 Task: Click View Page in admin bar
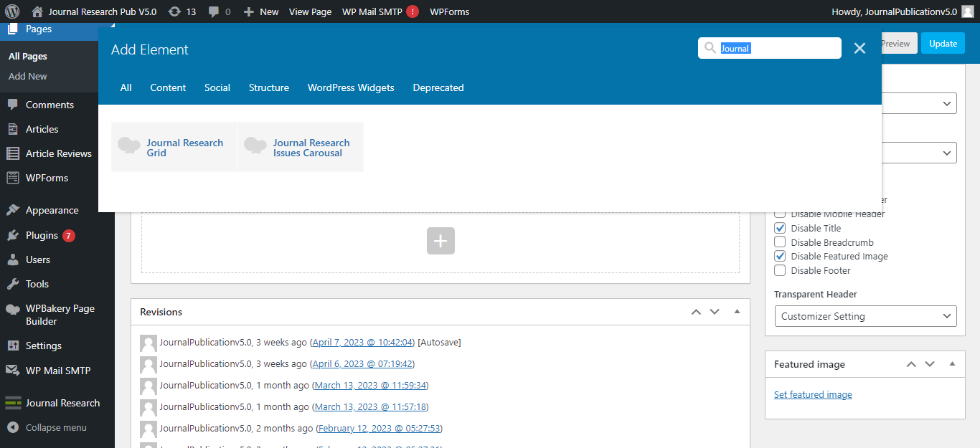click(310, 11)
